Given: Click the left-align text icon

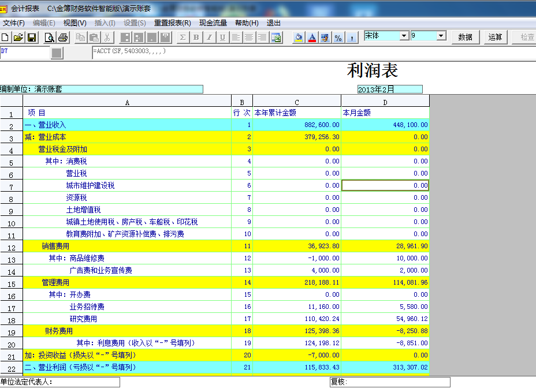Looking at the screenshot, I should pos(236,38).
